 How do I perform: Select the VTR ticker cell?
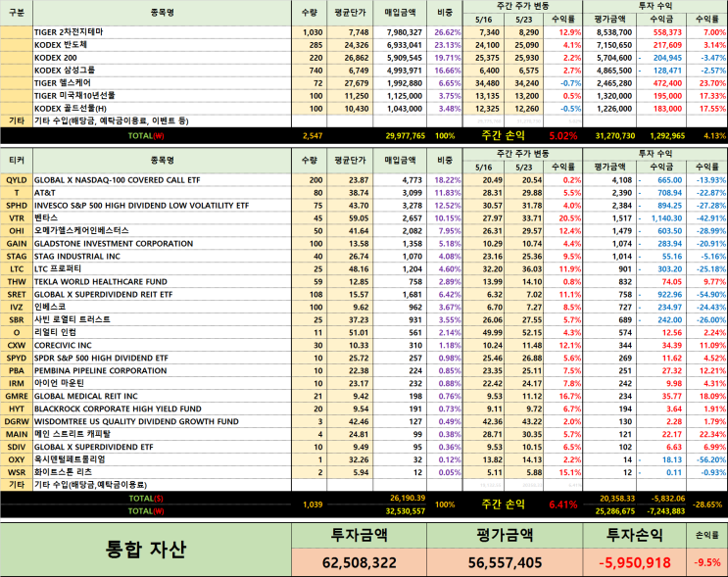[x=17, y=218]
